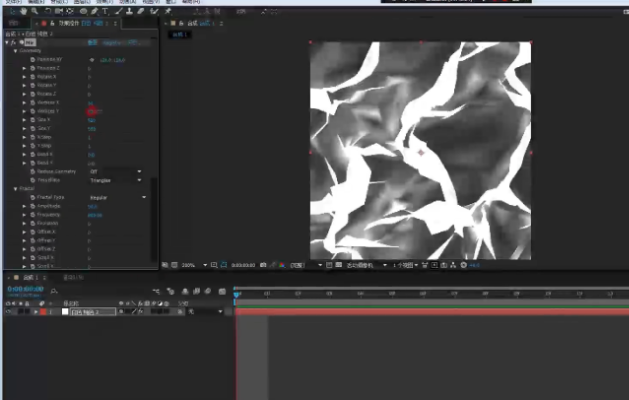The image size is (629, 400).
Task: Select the Eraser tool
Action: tap(141, 11)
